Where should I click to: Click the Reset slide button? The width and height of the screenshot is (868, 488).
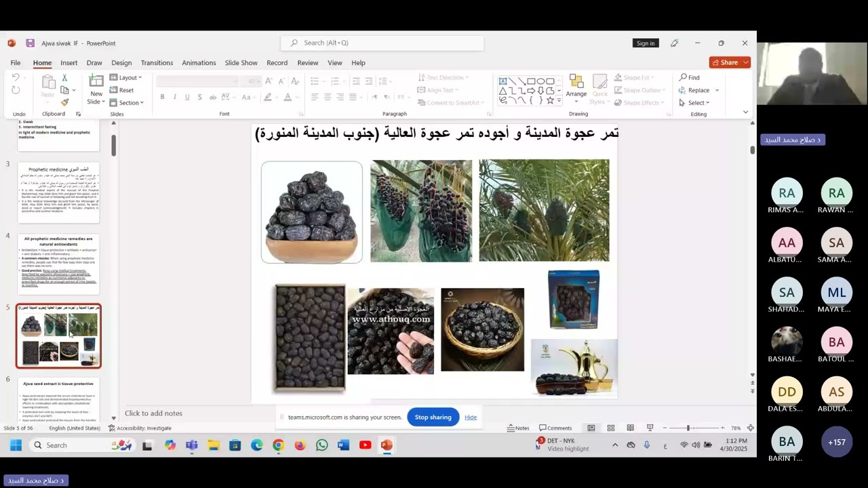click(122, 90)
